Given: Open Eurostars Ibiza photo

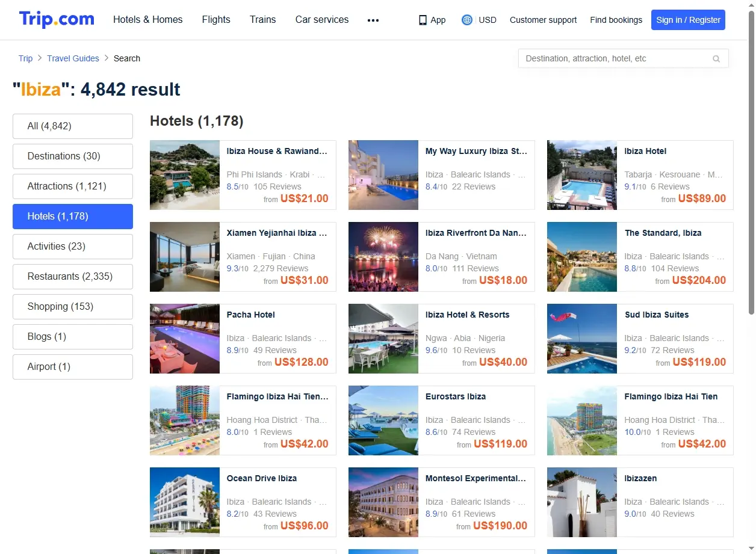Looking at the screenshot, I should pos(383,420).
